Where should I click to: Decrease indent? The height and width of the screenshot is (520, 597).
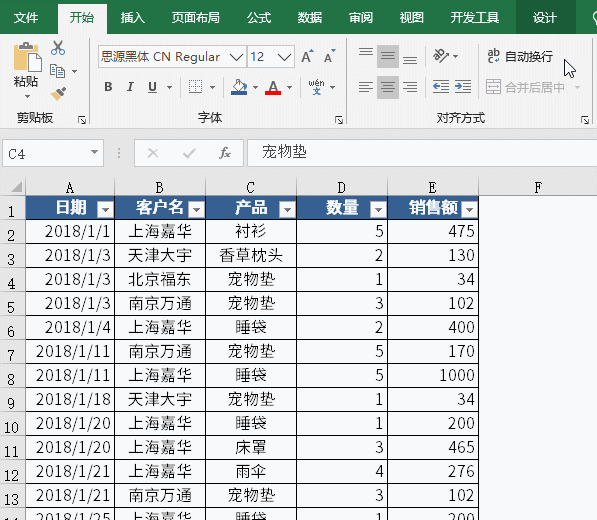[x=441, y=87]
